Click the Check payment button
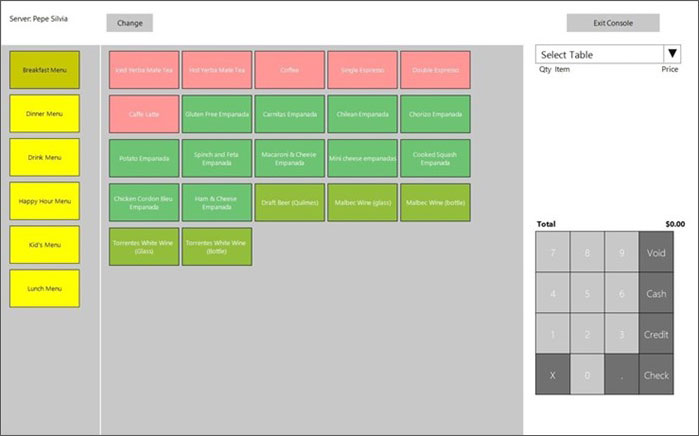Screen dimensions: 699x436 pyautogui.click(x=656, y=374)
